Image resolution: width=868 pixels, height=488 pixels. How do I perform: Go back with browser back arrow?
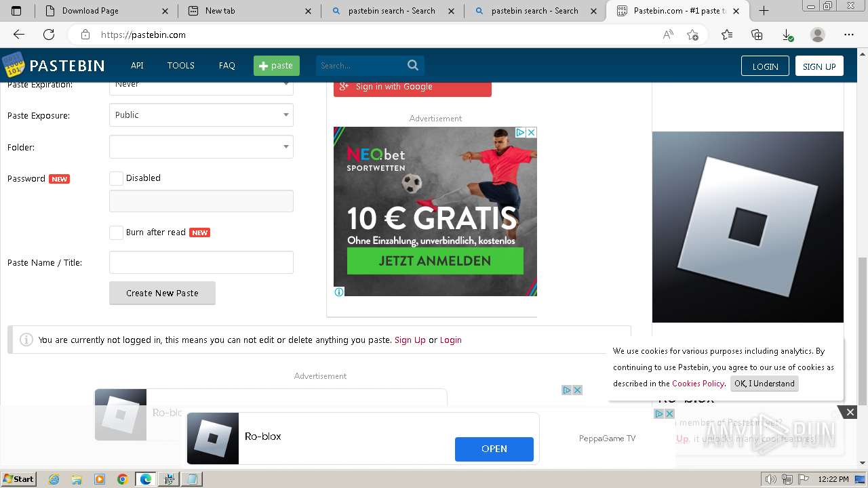click(19, 35)
